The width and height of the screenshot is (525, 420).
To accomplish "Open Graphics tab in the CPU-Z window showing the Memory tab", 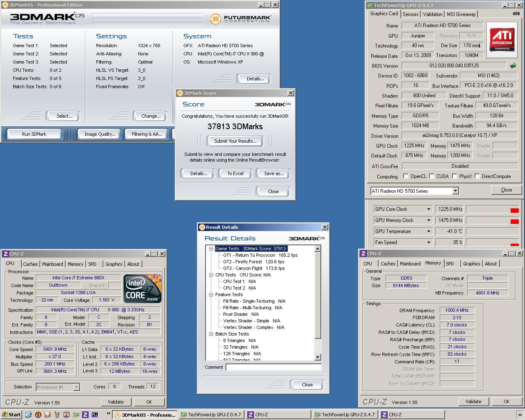I will coord(471,264).
